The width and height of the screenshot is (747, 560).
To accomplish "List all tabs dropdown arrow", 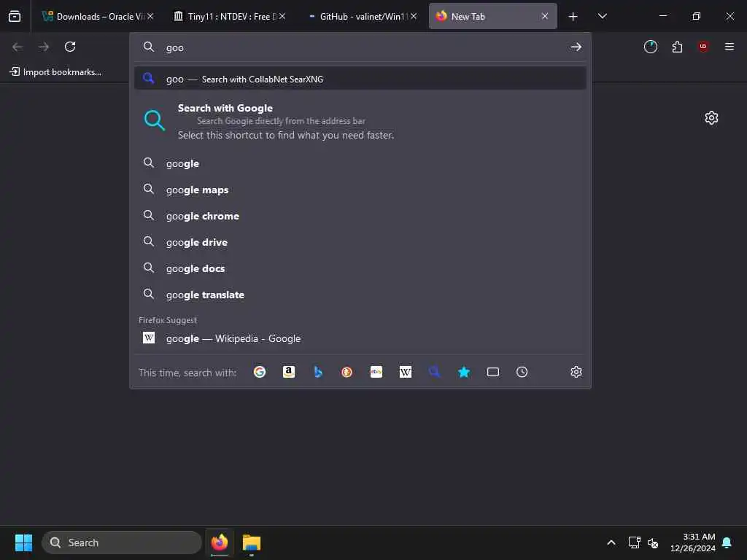I will pos(602,16).
